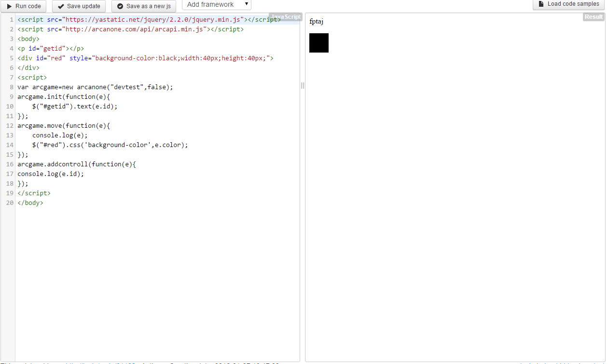Open Load code samples
Screen dimensions: 608x364
click(x=569, y=4)
